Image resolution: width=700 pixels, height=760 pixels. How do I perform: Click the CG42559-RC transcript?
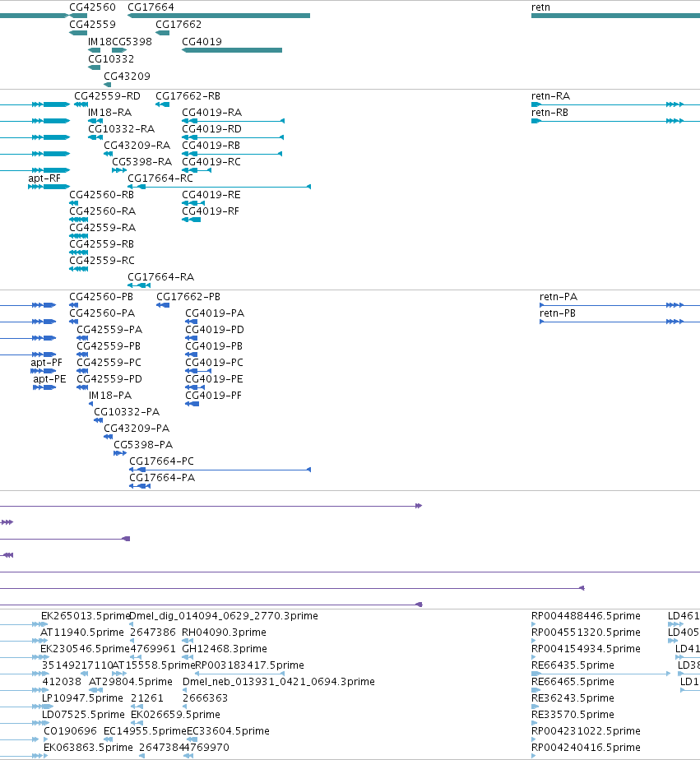click(78, 269)
